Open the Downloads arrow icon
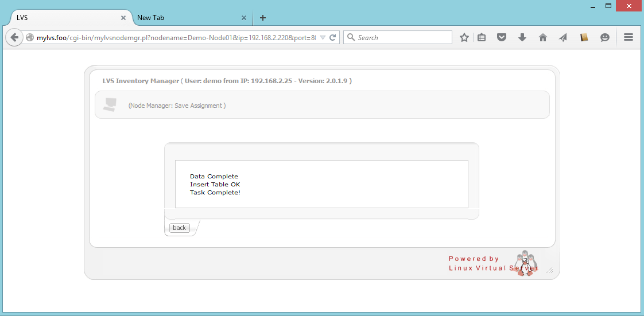This screenshot has height=316, width=644. tap(522, 37)
